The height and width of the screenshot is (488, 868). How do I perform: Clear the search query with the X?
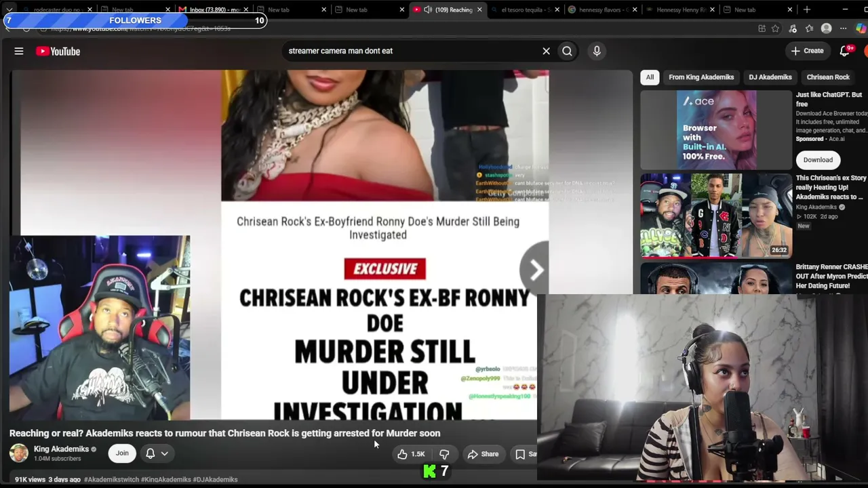[546, 51]
